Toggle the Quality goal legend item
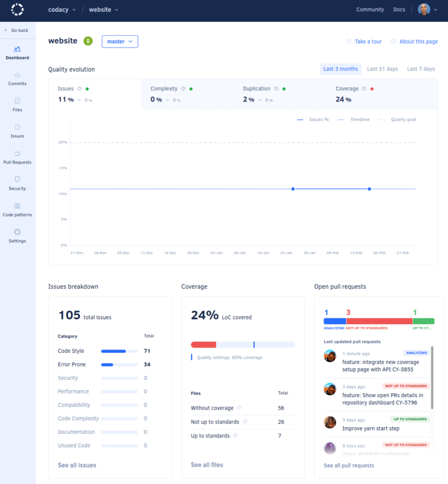The image size is (448, 484). point(403,119)
